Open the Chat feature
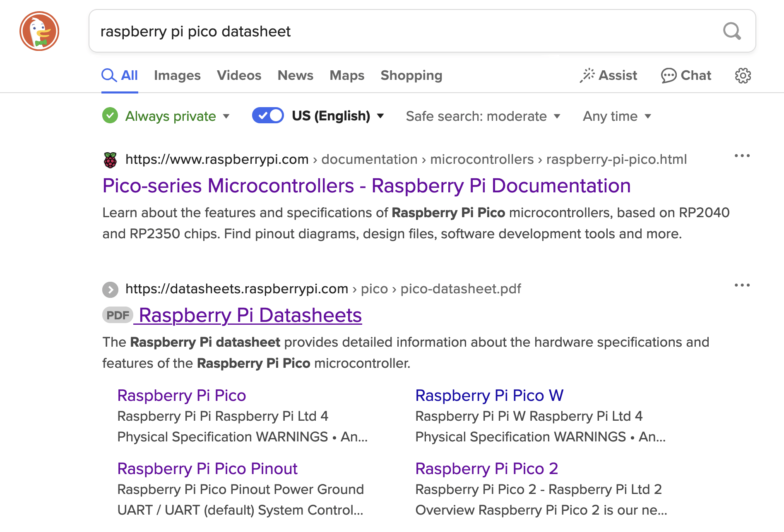This screenshot has height=532, width=784. (x=686, y=76)
